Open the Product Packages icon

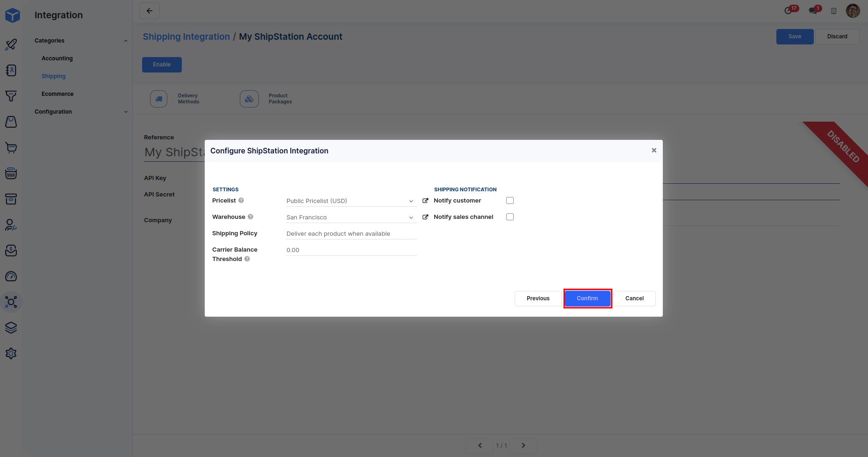(x=249, y=99)
